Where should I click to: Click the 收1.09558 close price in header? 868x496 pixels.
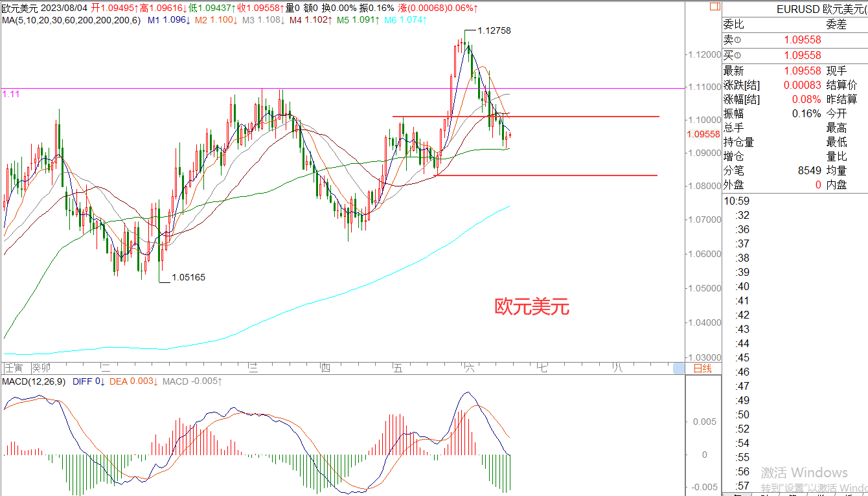pyautogui.click(x=261, y=8)
